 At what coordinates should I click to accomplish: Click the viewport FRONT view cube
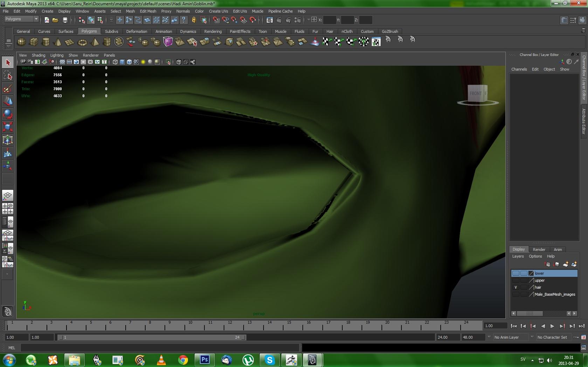[476, 93]
